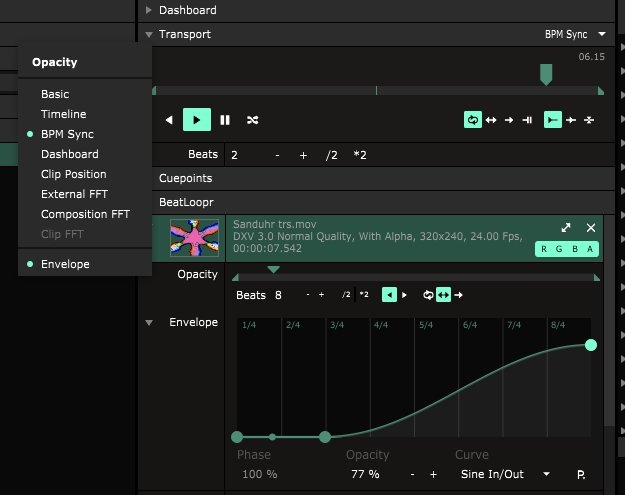Open the Sine In/Out curve dropdown
Screen dimensions: 625x495
[505, 474]
